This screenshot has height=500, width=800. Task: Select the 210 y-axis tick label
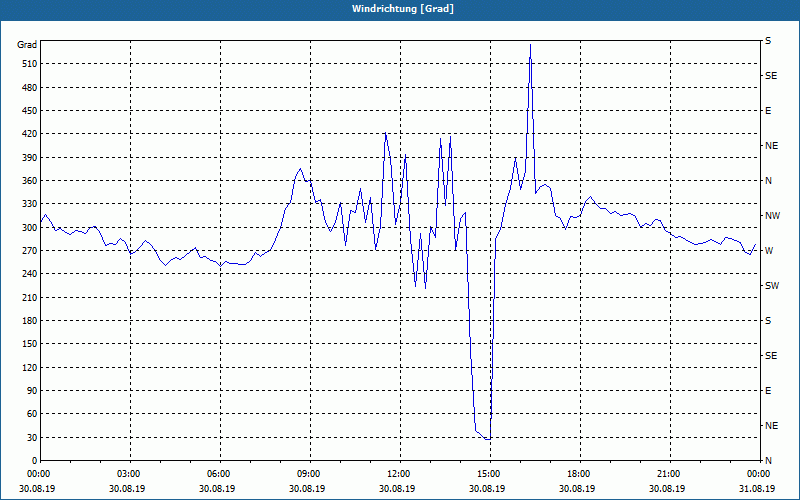pyautogui.click(x=30, y=297)
